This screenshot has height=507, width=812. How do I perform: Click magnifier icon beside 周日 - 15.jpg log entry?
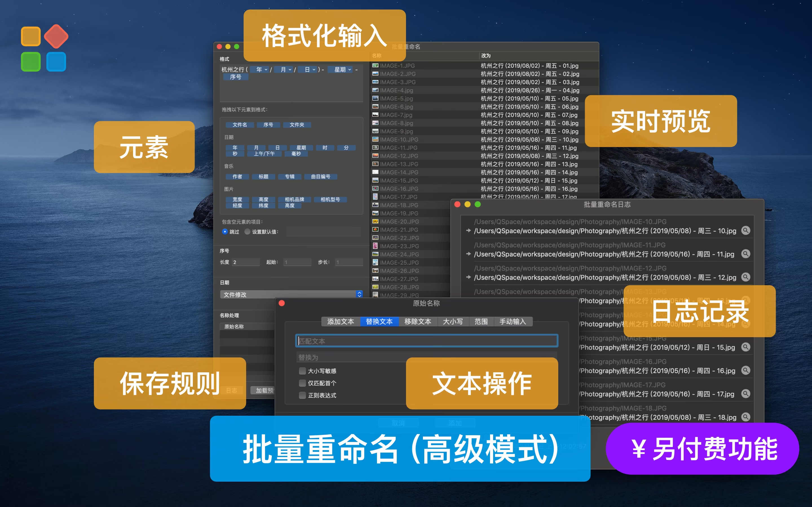pyautogui.click(x=745, y=347)
